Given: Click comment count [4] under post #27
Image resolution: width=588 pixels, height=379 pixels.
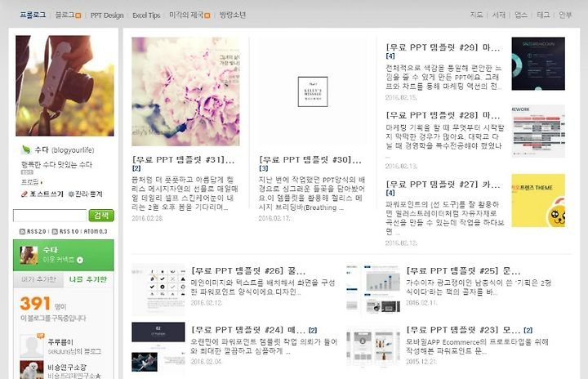Looking at the screenshot, I should point(390,193).
